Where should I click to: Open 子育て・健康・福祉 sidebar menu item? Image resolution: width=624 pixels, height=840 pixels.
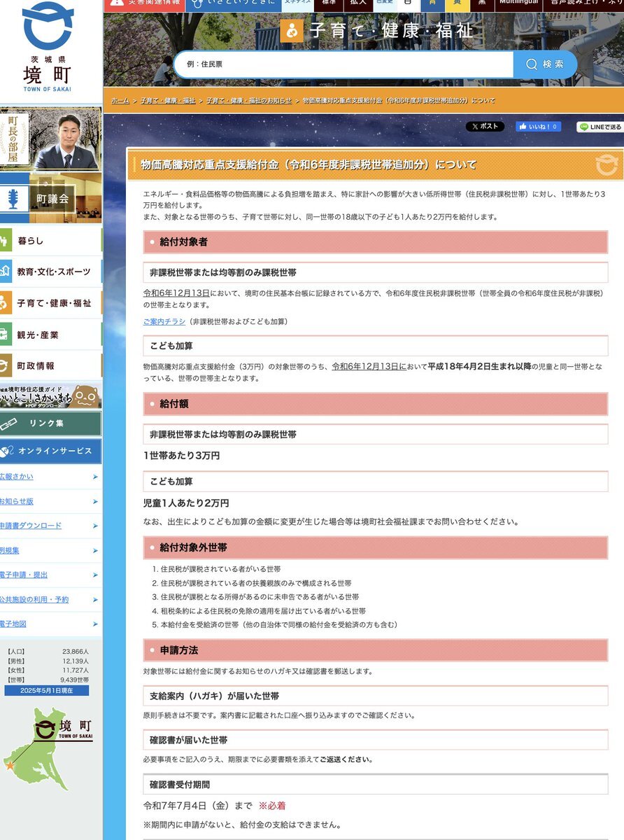click(x=50, y=303)
